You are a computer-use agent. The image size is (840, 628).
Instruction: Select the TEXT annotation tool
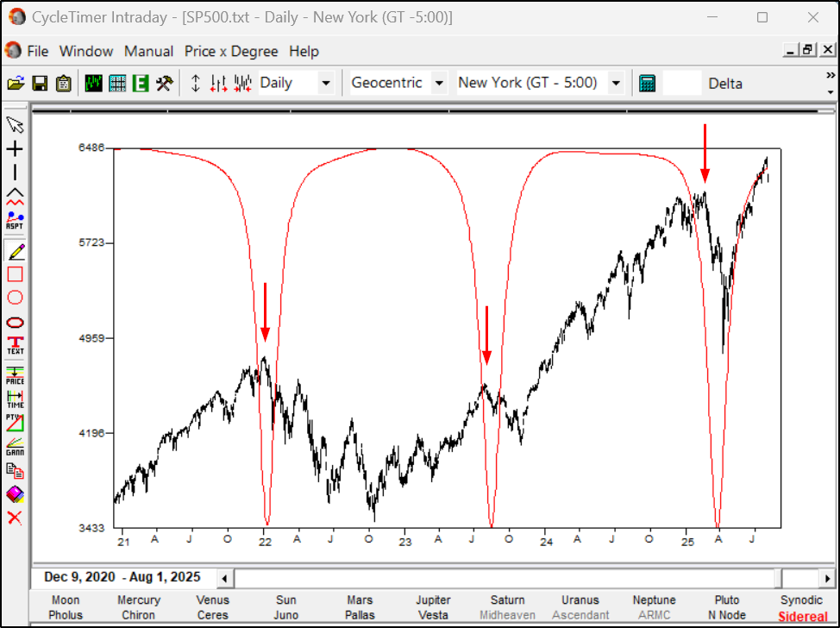pos(14,343)
